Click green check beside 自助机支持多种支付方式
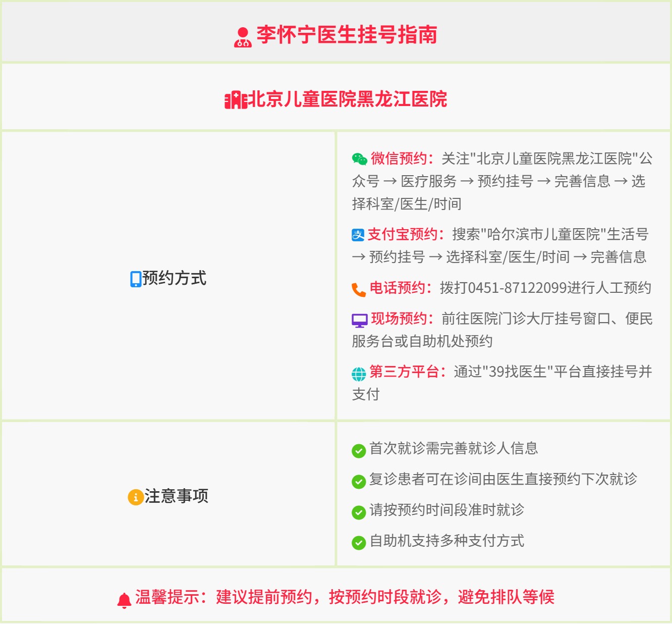This screenshot has width=672, height=624. 359,543
